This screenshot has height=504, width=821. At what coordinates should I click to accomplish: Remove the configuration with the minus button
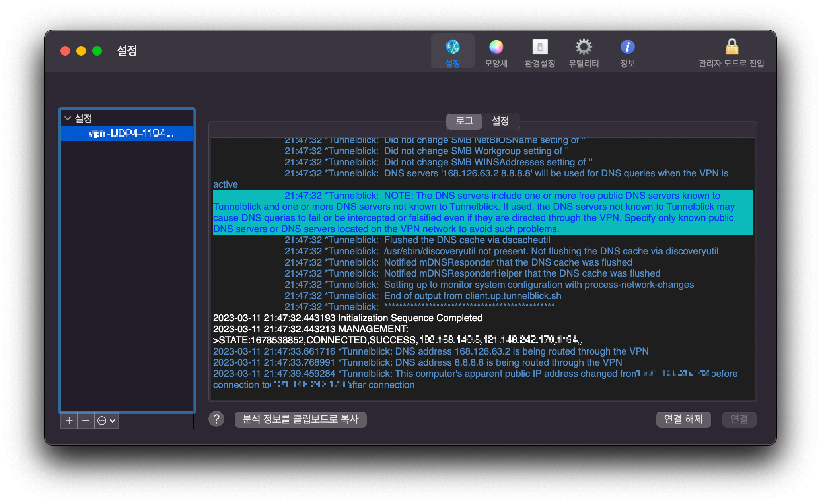click(x=86, y=421)
